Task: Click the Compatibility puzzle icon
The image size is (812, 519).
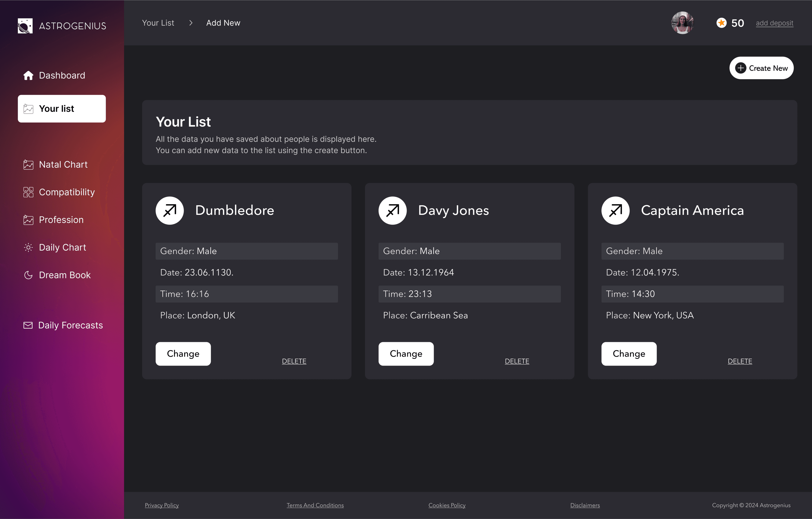Action: 28,192
